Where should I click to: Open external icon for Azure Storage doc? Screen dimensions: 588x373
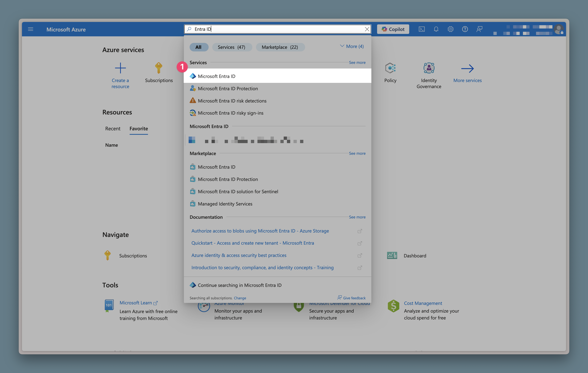(360, 231)
